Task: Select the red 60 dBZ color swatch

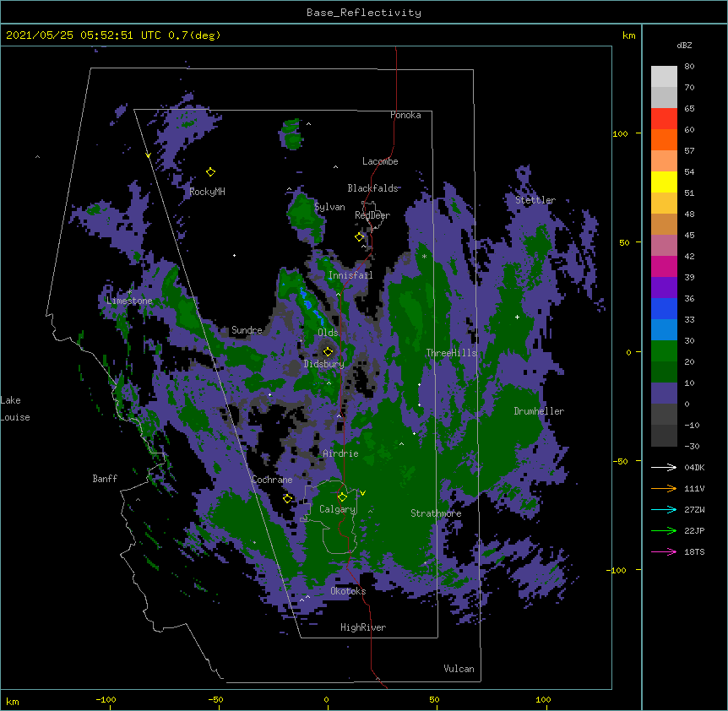Action: [664, 119]
